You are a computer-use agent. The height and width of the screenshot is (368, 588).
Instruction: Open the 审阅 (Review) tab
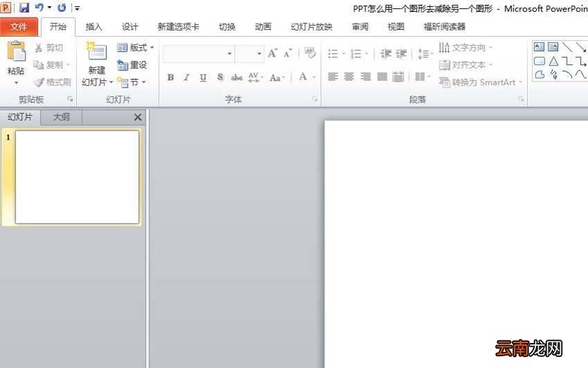[360, 27]
